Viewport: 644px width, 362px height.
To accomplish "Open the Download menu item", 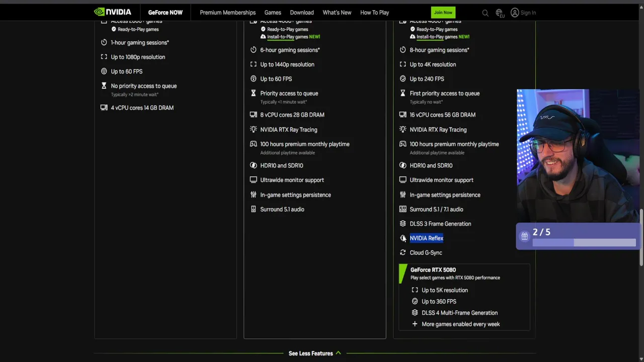I will pos(302,13).
